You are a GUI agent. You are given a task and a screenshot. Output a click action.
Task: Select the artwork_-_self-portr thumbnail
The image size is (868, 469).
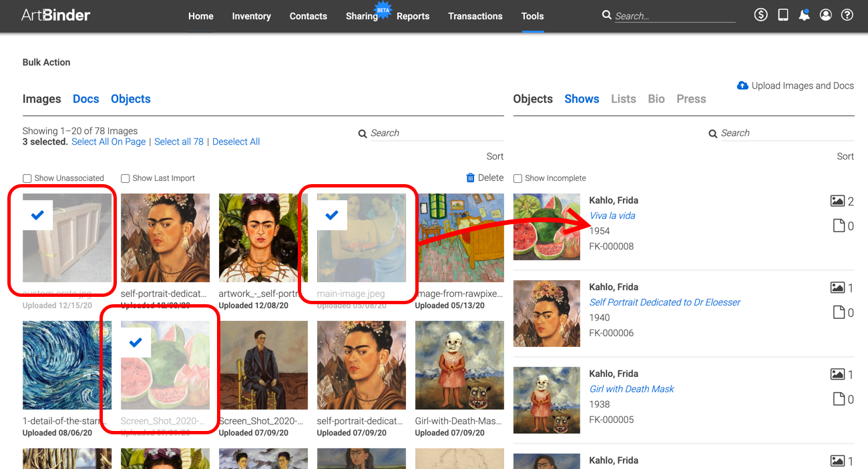[263, 238]
